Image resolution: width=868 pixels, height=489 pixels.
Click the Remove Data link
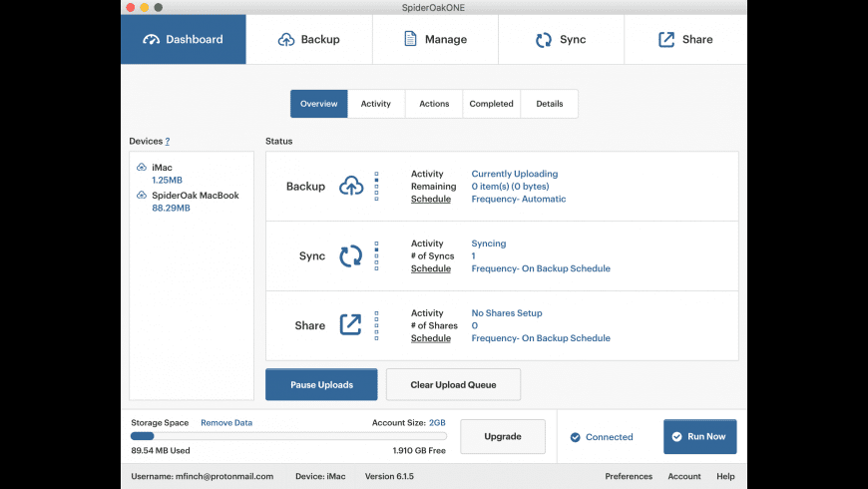226,422
